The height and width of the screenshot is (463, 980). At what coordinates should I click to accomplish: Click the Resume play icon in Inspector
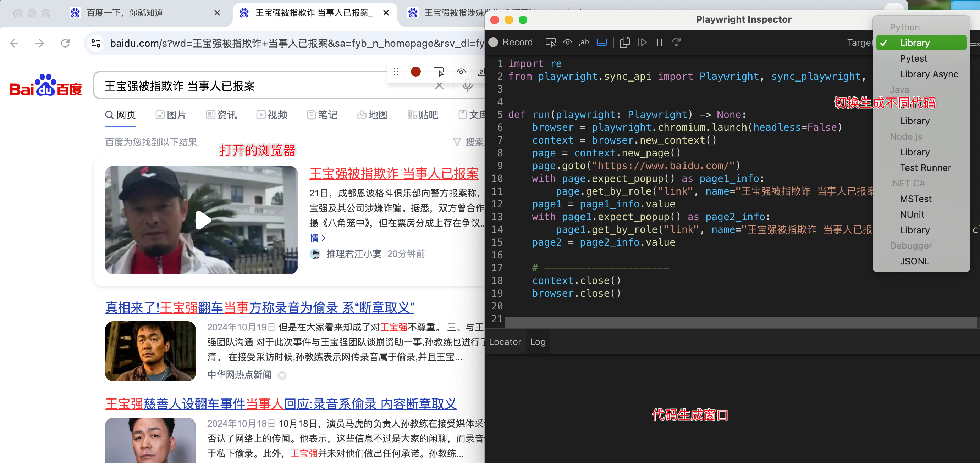(642, 42)
